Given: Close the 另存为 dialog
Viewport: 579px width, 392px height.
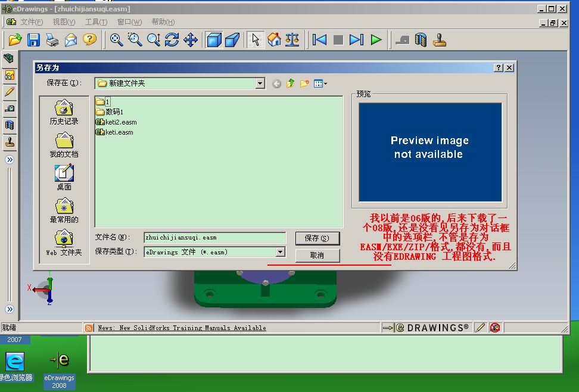Looking at the screenshot, I should coord(509,67).
